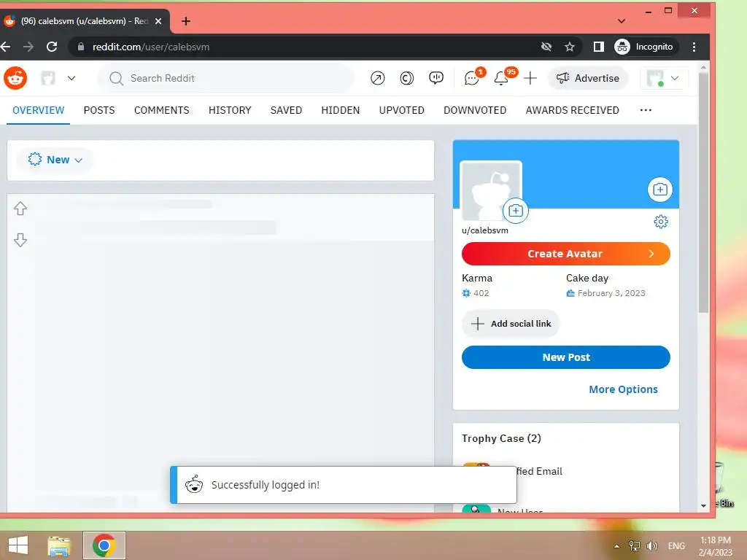Open File Explorer from the taskbar
This screenshot has width=747, height=560.
[59, 545]
